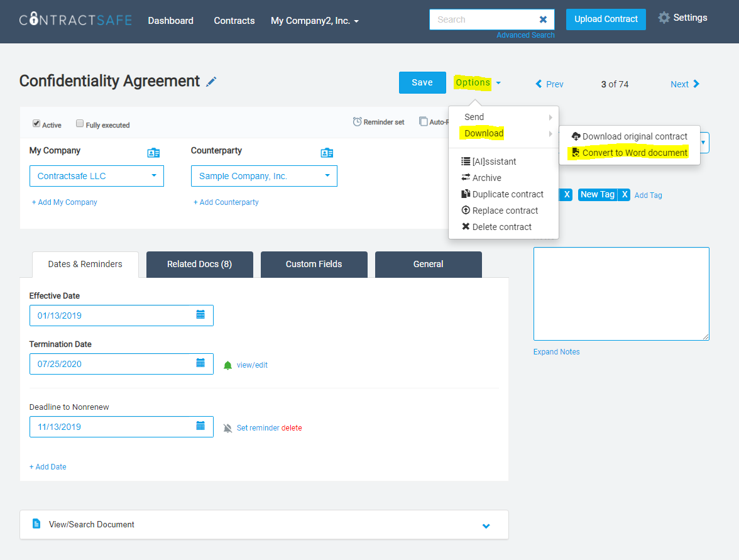Click + Add My Company link
Viewport: 739px width, 560px height.
(65, 202)
